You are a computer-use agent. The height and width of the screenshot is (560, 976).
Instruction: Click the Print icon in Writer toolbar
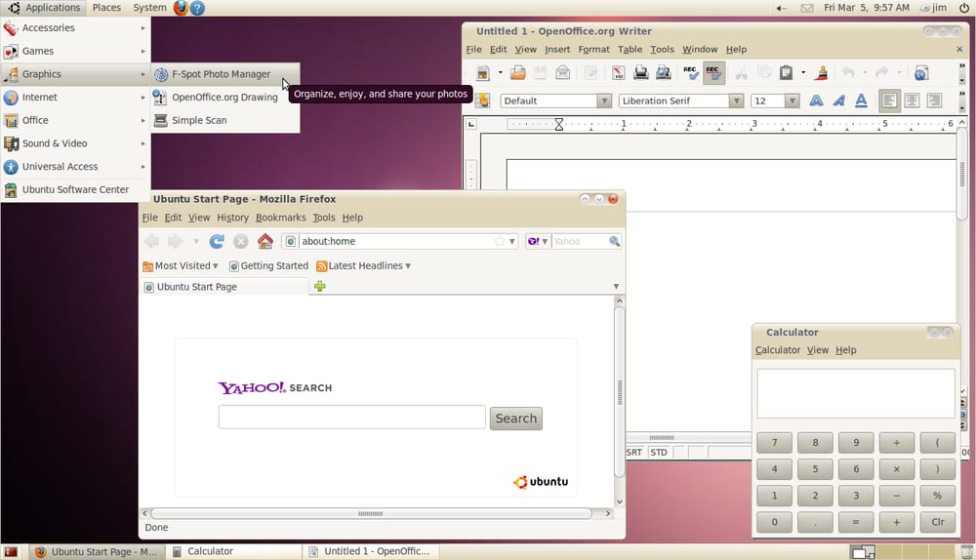pyautogui.click(x=641, y=73)
